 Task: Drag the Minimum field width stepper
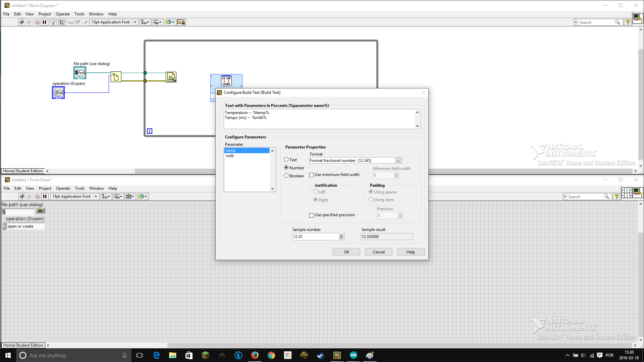coord(396,174)
